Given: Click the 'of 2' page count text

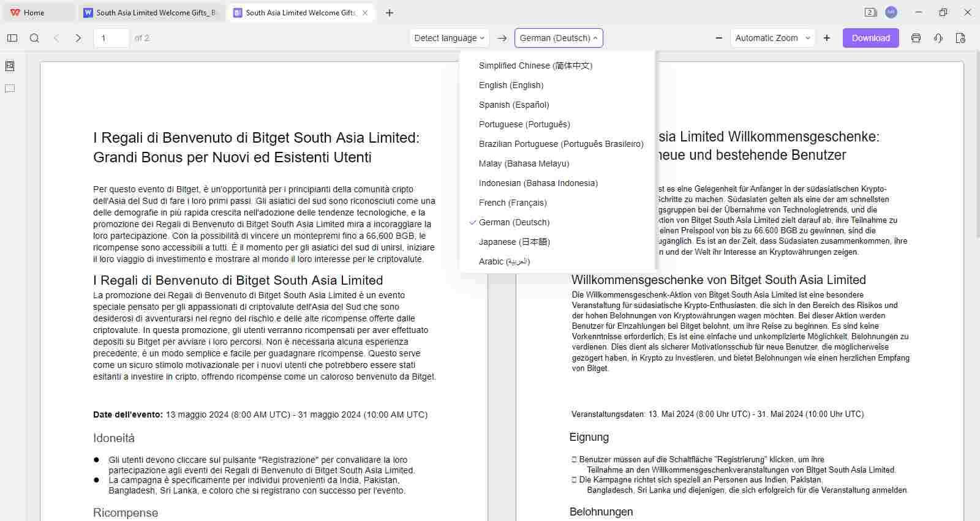Looking at the screenshot, I should pos(142,38).
